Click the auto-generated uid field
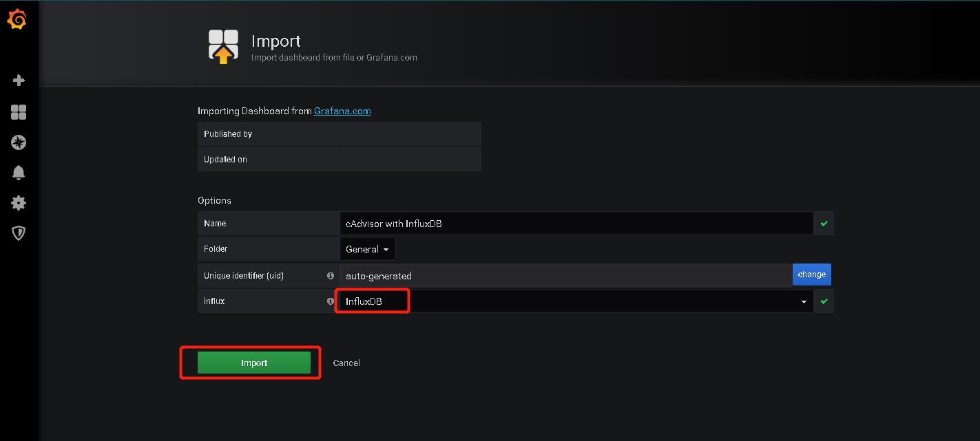 (566, 275)
